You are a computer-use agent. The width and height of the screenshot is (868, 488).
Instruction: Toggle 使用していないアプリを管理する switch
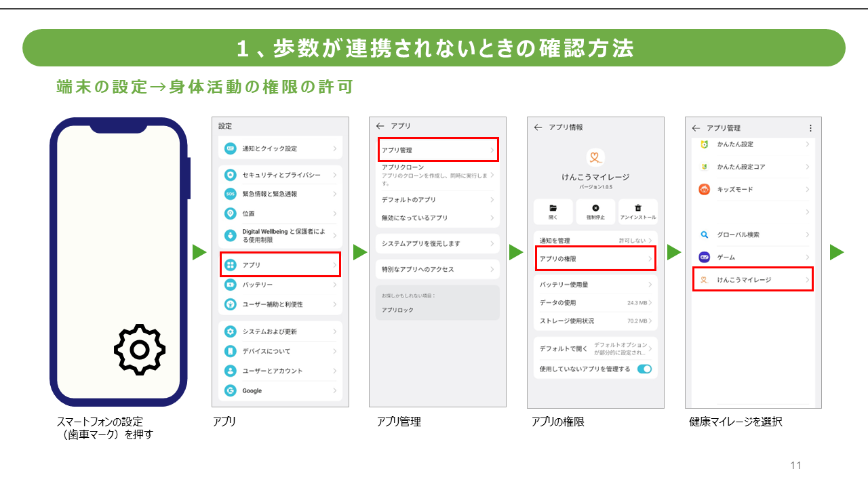point(644,369)
